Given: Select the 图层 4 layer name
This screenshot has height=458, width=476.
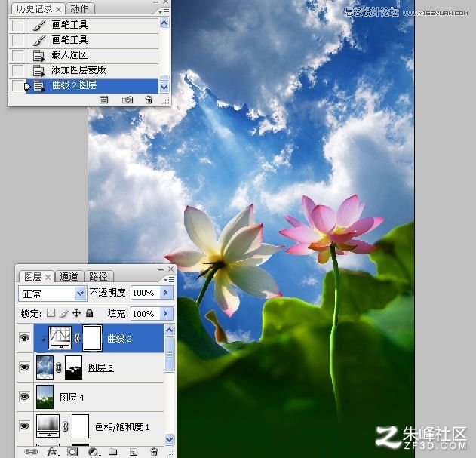Looking at the screenshot, I should (x=72, y=397).
